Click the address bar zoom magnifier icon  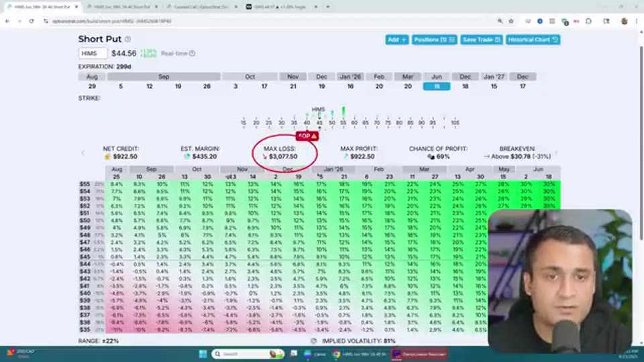point(500,21)
